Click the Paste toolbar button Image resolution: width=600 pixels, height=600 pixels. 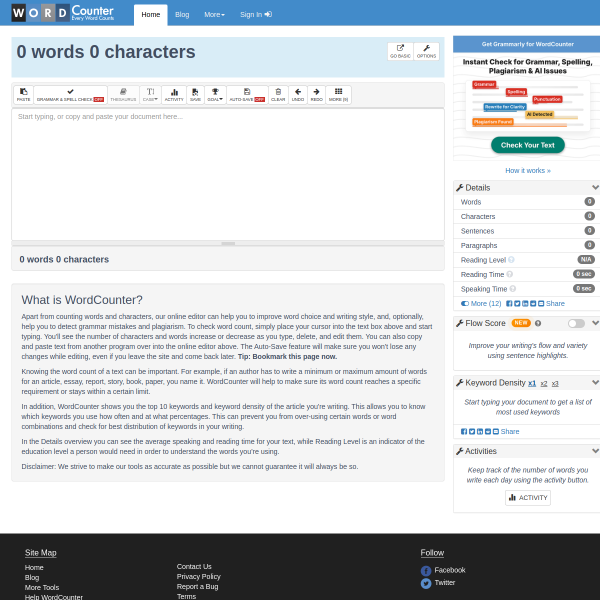[x=23, y=95]
